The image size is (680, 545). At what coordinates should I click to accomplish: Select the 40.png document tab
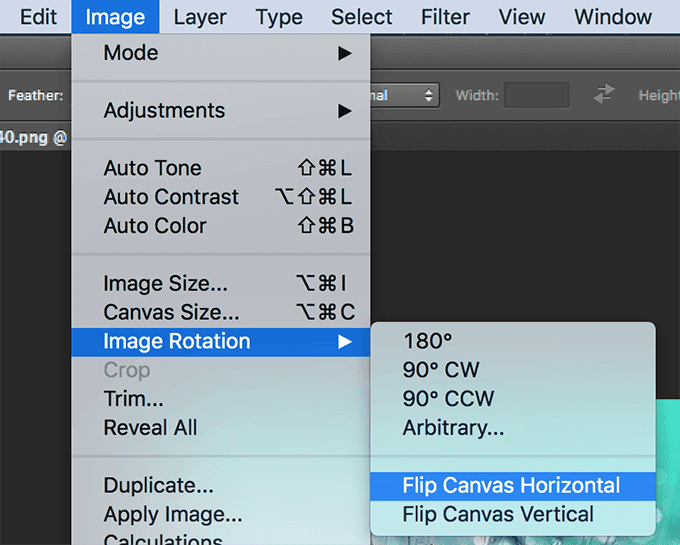34,137
